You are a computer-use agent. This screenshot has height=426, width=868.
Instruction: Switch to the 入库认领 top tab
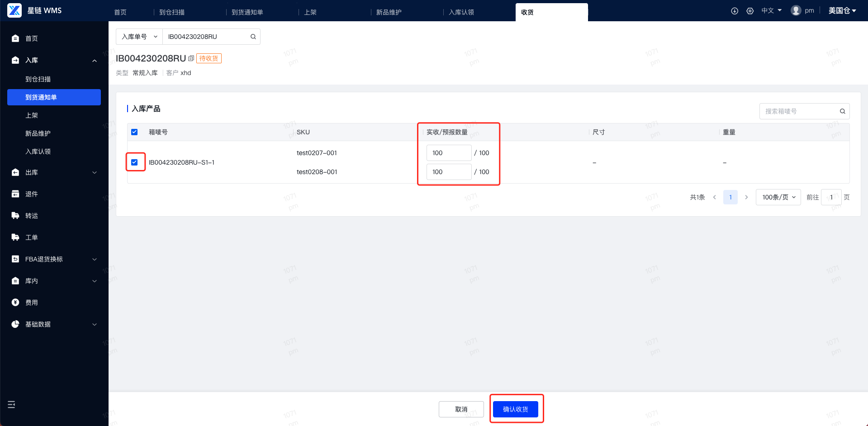pos(461,12)
